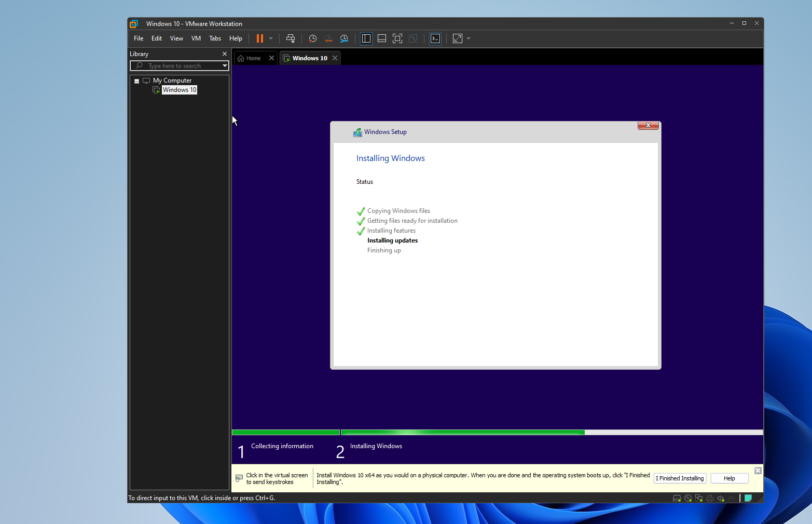Screen dimensions: 812x524
Task: Click the Help button in install bar
Action: point(730,478)
